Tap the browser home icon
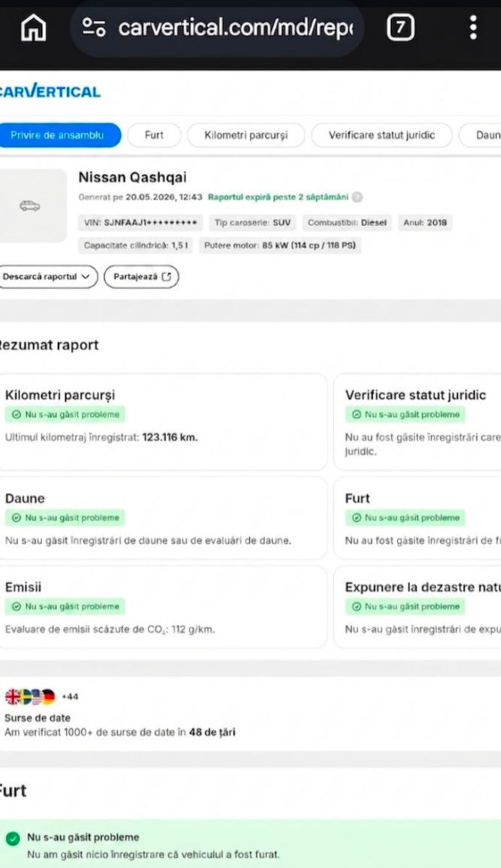 [33, 28]
